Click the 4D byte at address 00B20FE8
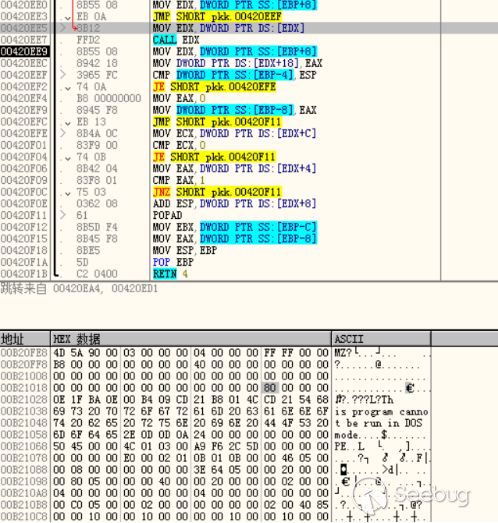This screenshot has height=523, width=498. click(x=59, y=353)
